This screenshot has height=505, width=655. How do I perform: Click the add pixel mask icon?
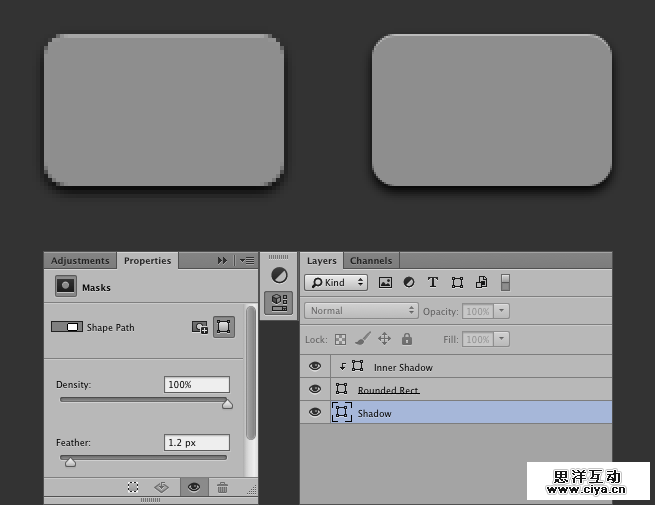(200, 327)
